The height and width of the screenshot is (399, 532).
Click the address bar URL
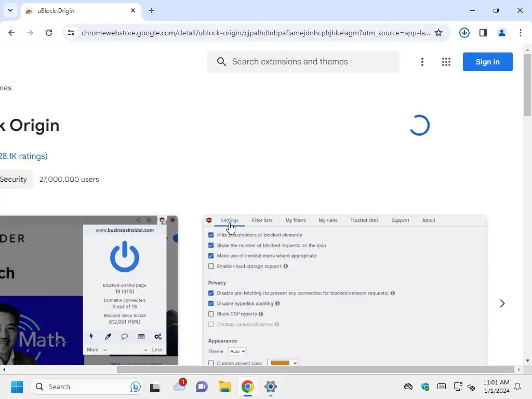(x=256, y=33)
